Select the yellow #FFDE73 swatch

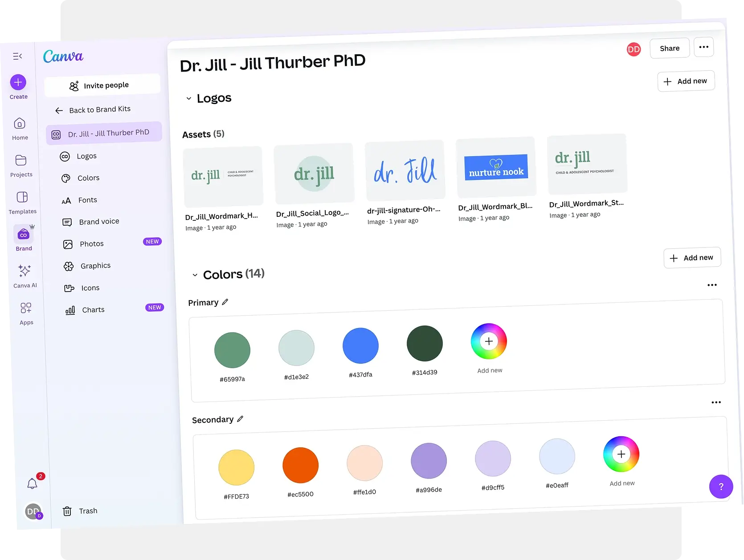click(236, 467)
